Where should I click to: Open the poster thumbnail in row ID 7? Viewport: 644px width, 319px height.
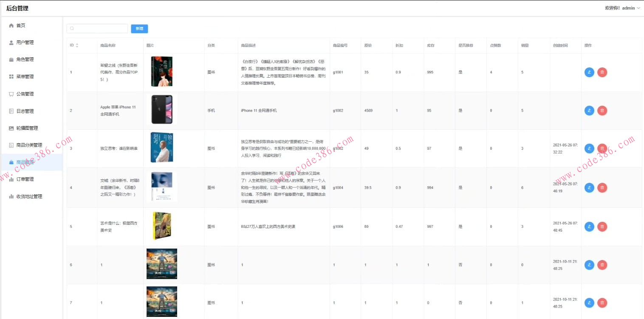pos(162,302)
